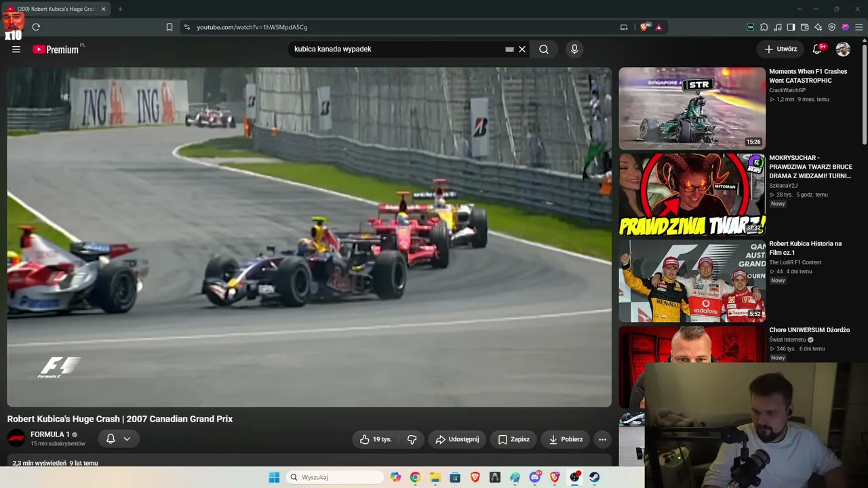
Task: Open a new browser tab
Action: (120, 9)
